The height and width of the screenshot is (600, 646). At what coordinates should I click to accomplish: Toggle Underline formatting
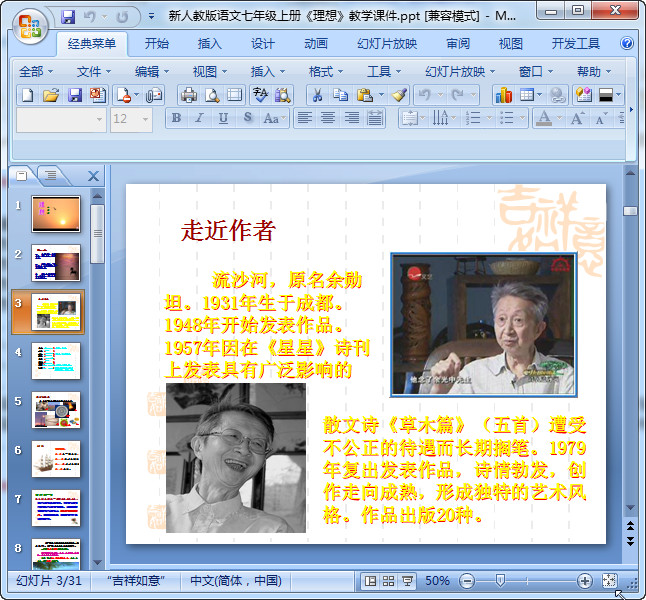[x=223, y=118]
